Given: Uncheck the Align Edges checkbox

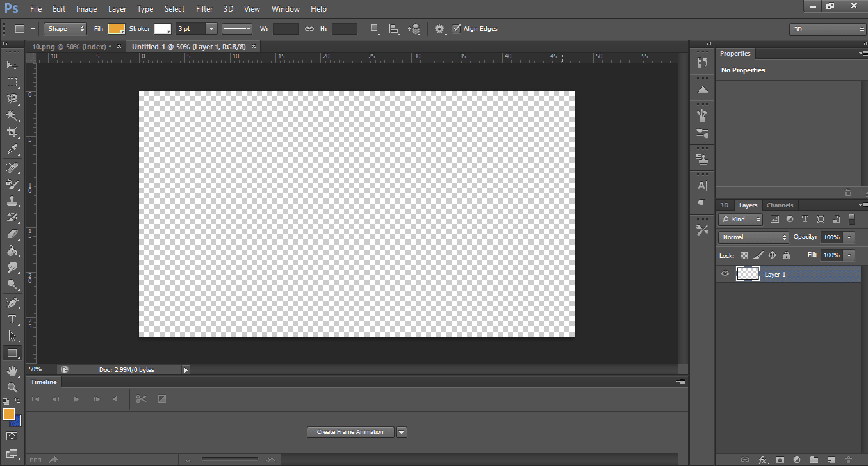Looking at the screenshot, I should pyautogui.click(x=457, y=29).
